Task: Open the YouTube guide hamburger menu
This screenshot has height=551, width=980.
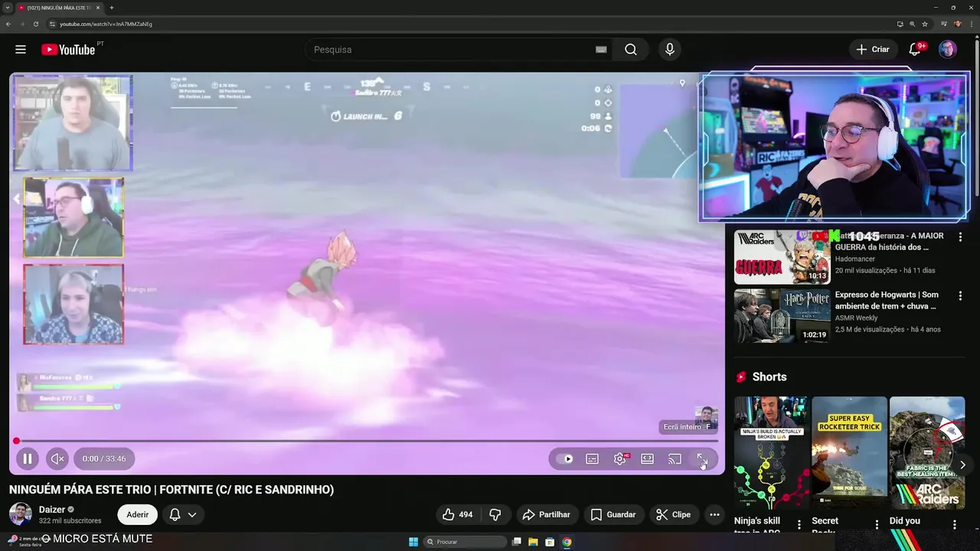Action: [x=21, y=50]
